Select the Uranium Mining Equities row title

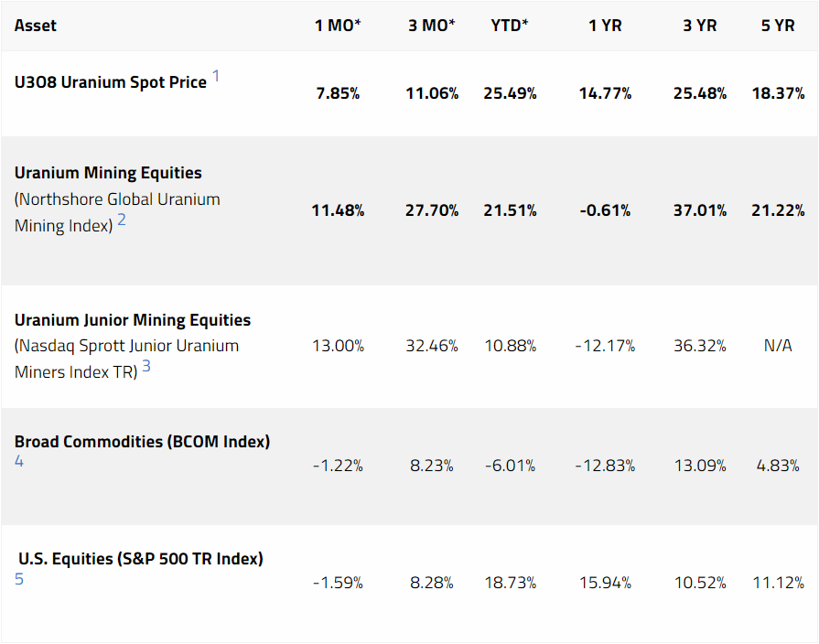pos(108,173)
